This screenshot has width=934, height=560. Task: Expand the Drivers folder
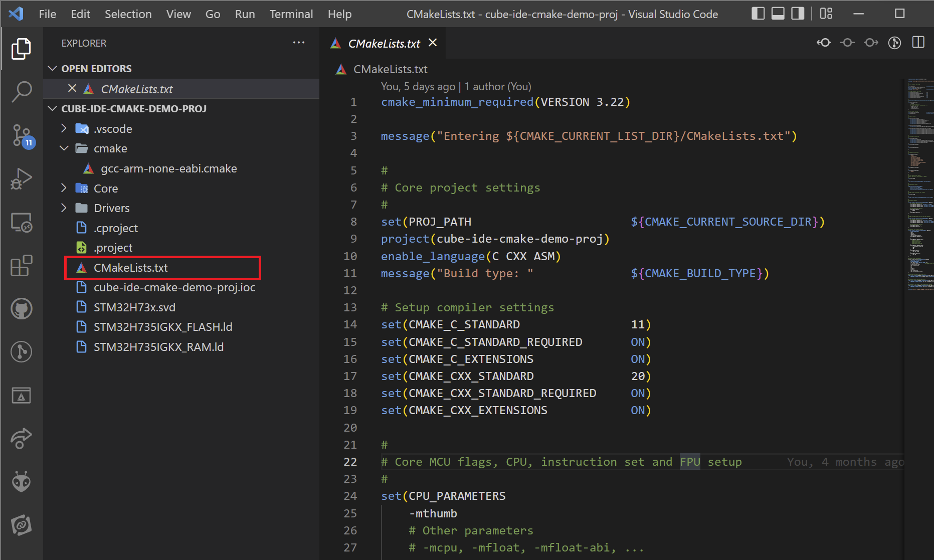64,208
